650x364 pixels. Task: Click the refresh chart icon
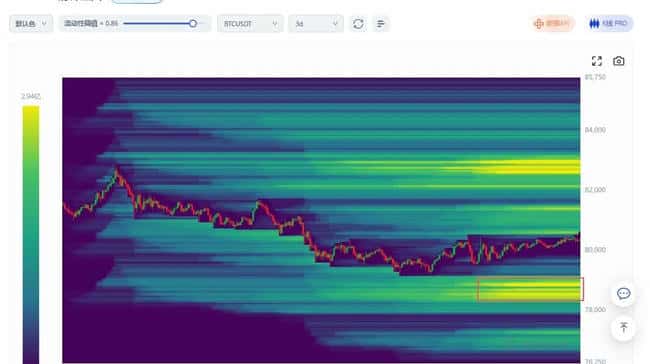pyautogui.click(x=358, y=24)
